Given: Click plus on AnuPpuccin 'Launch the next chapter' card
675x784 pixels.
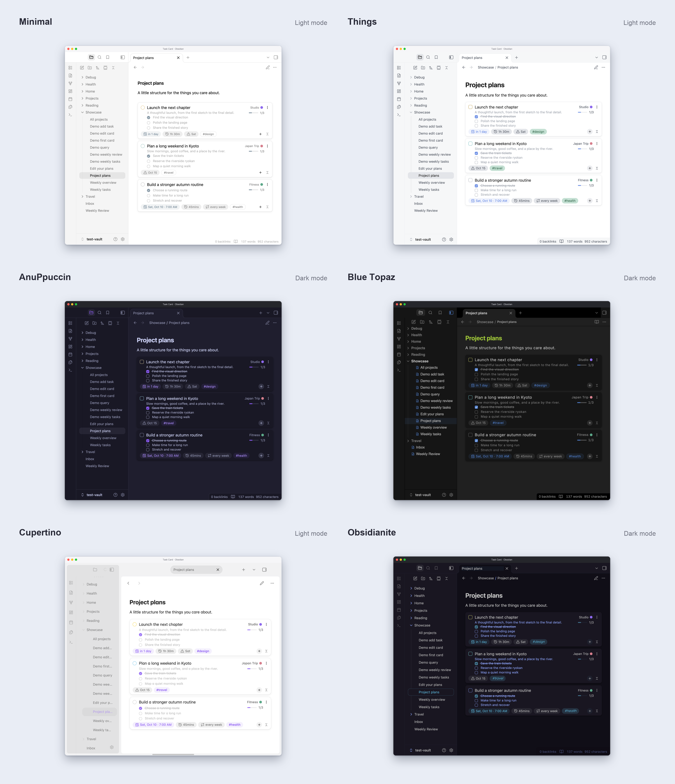Looking at the screenshot, I should point(261,386).
